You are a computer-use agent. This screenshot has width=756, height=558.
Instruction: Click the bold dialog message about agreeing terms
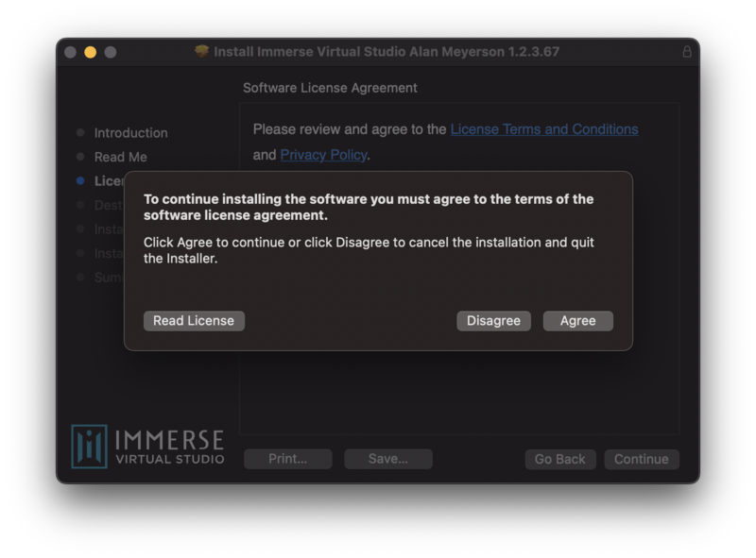click(369, 207)
